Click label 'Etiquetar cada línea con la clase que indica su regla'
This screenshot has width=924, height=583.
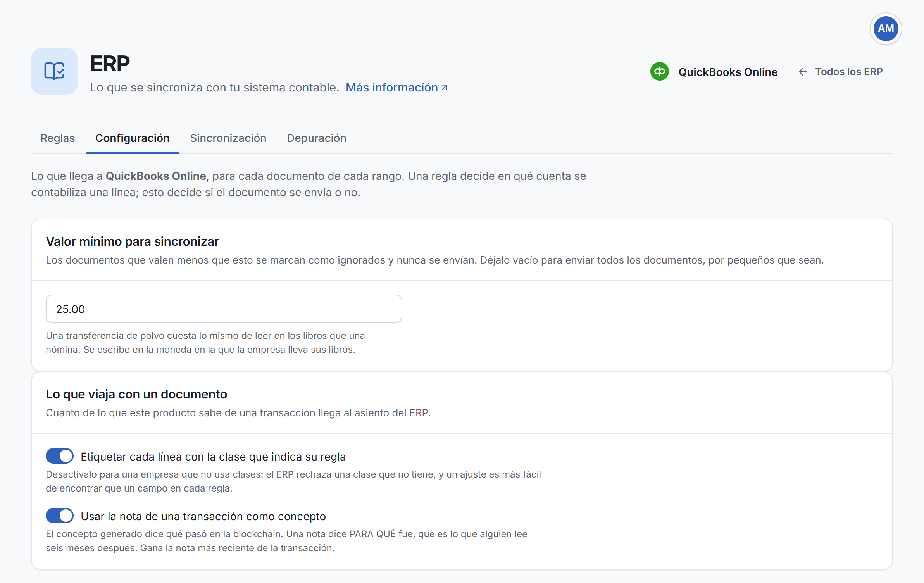point(213,457)
